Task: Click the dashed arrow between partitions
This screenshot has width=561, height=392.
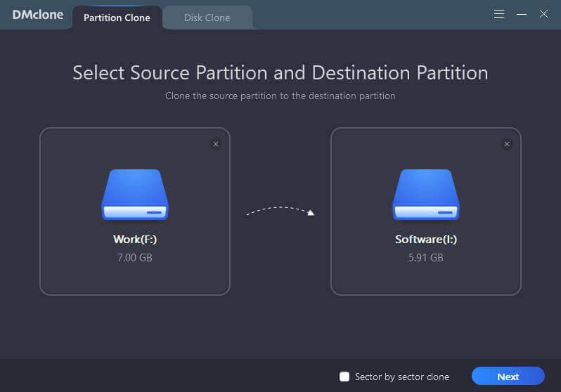Action: (x=280, y=211)
